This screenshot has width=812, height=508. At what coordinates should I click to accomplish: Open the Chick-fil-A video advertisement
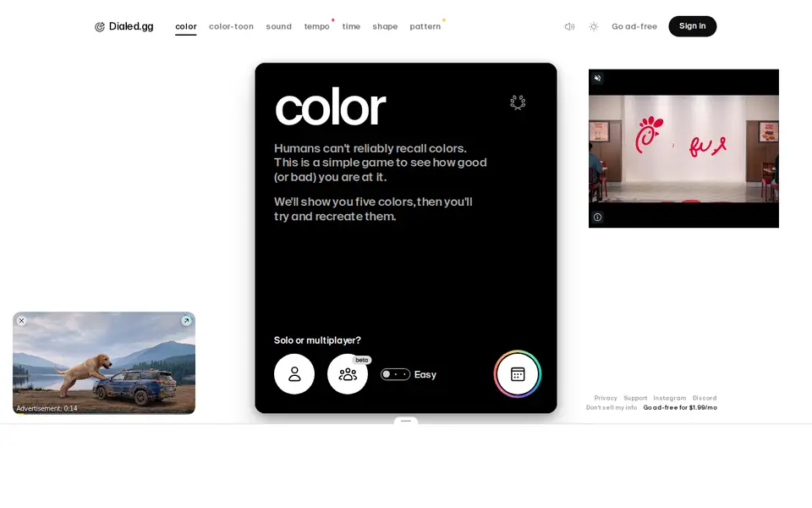(683, 148)
